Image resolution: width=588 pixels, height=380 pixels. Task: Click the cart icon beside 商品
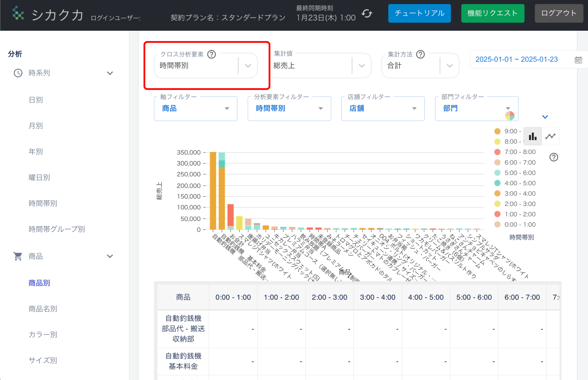tap(18, 256)
